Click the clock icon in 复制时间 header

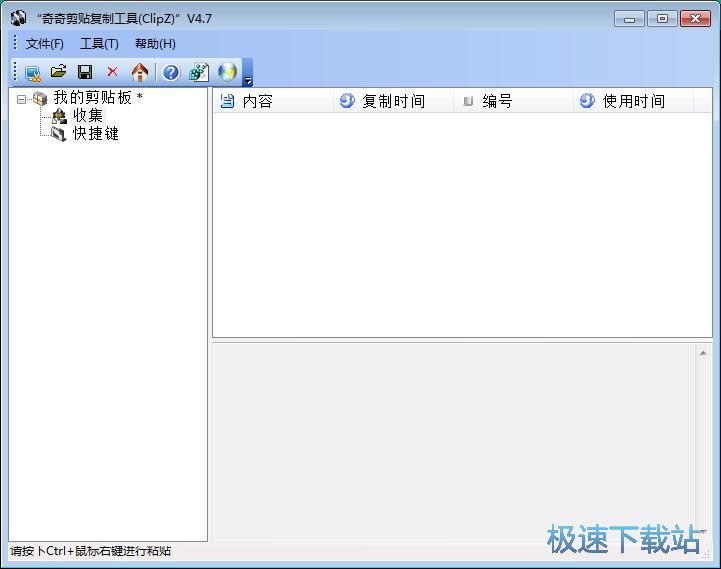coord(347,100)
